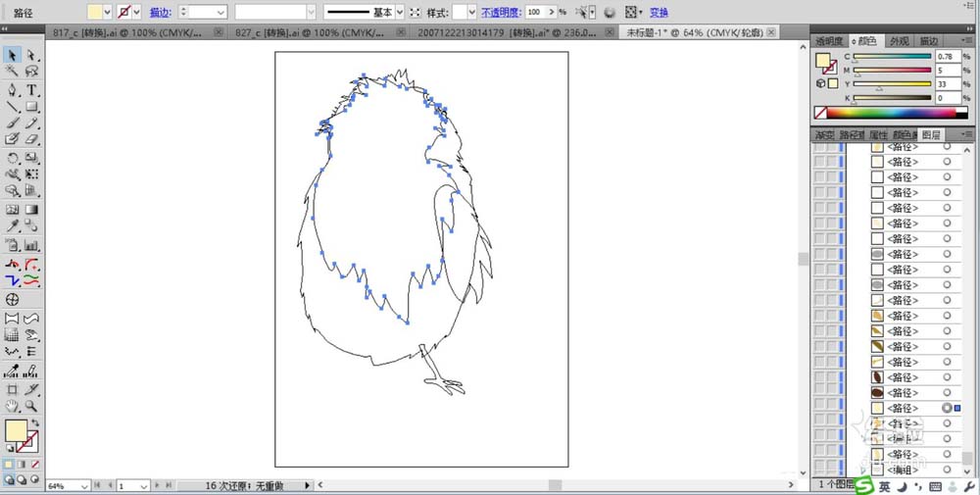Enable Draw Inside mode in toolbox
Viewport: 980px width, 495px height.
tap(35, 480)
